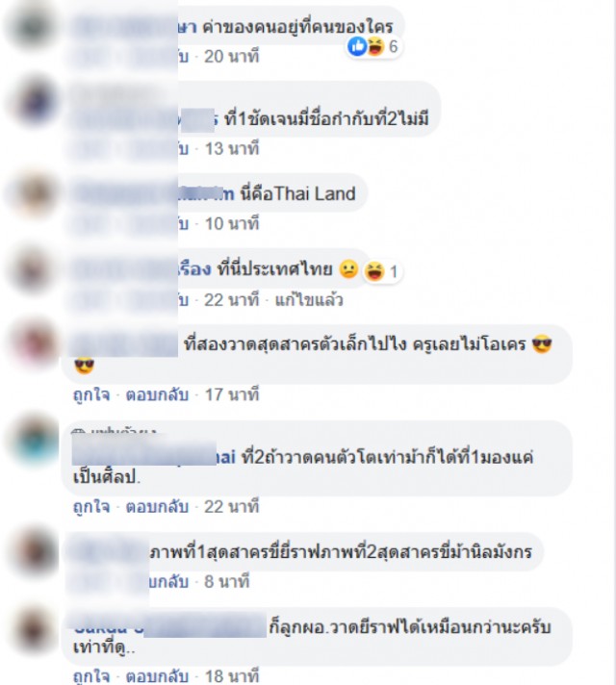616x685 pixels.
Task: Click the 13 นาที timestamp
Action: click(x=232, y=148)
